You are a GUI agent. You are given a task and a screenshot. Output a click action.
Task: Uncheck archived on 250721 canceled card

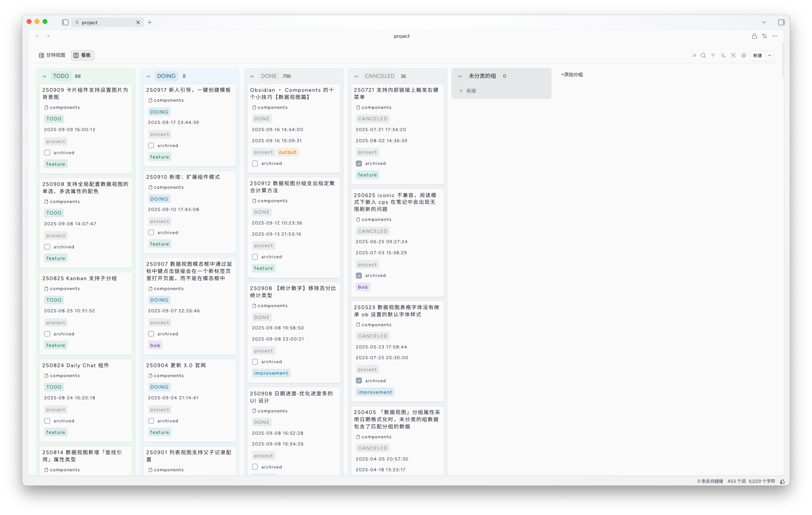pyautogui.click(x=359, y=163)
